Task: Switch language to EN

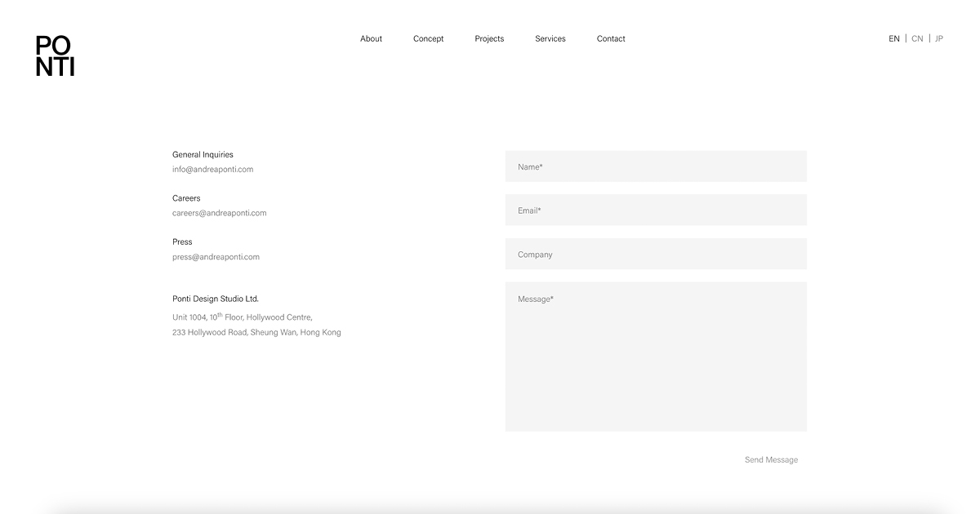Action: [x=894, y=38]
